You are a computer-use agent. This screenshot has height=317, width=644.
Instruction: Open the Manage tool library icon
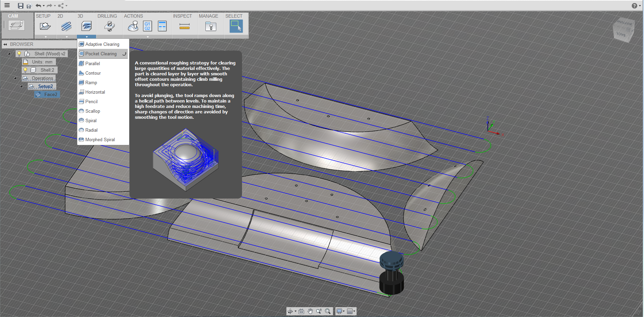[210, 26]
